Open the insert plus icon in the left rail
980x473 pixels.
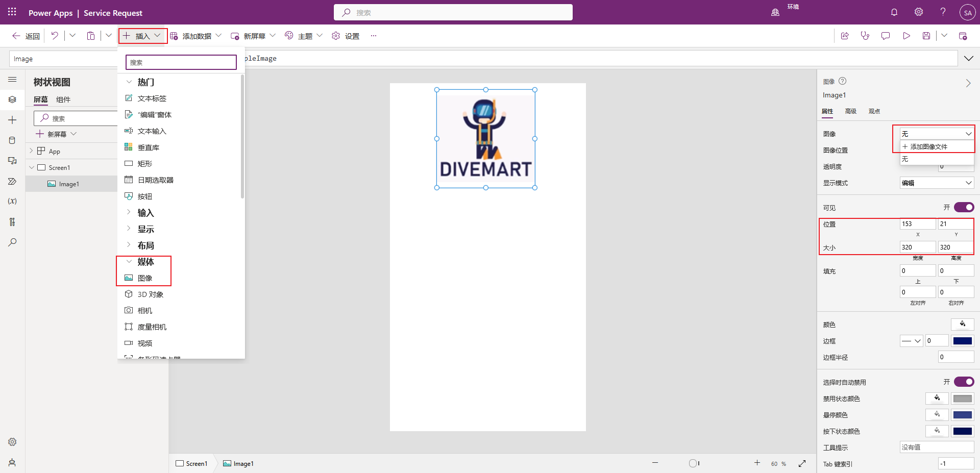point(12,120)
